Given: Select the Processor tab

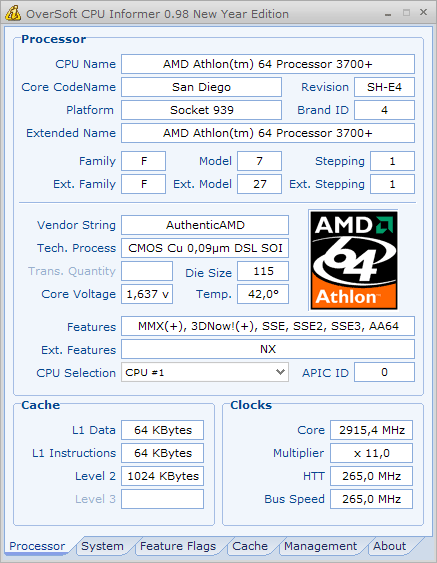Looking at the screenshot, I should 37,546.
